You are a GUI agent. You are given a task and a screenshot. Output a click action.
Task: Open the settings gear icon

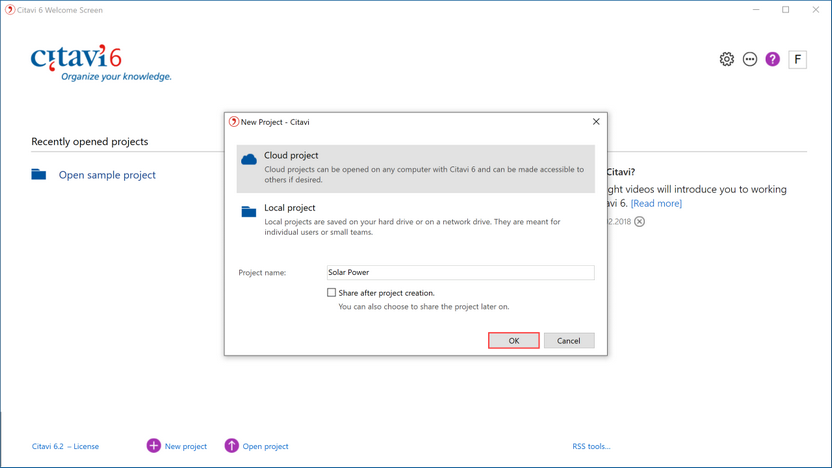(726, 59)
